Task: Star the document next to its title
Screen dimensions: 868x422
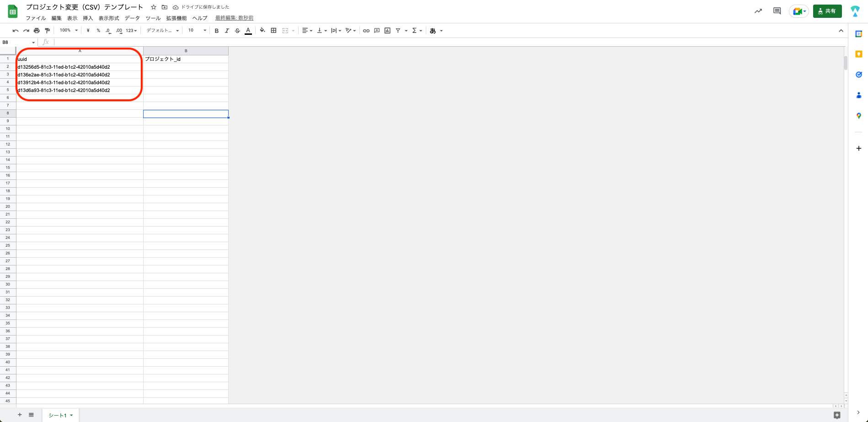Action: pyautogui.click(x=154, y=7)
